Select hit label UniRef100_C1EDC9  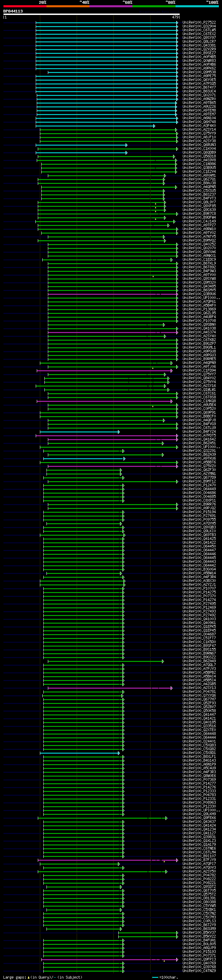click(199, 259)
